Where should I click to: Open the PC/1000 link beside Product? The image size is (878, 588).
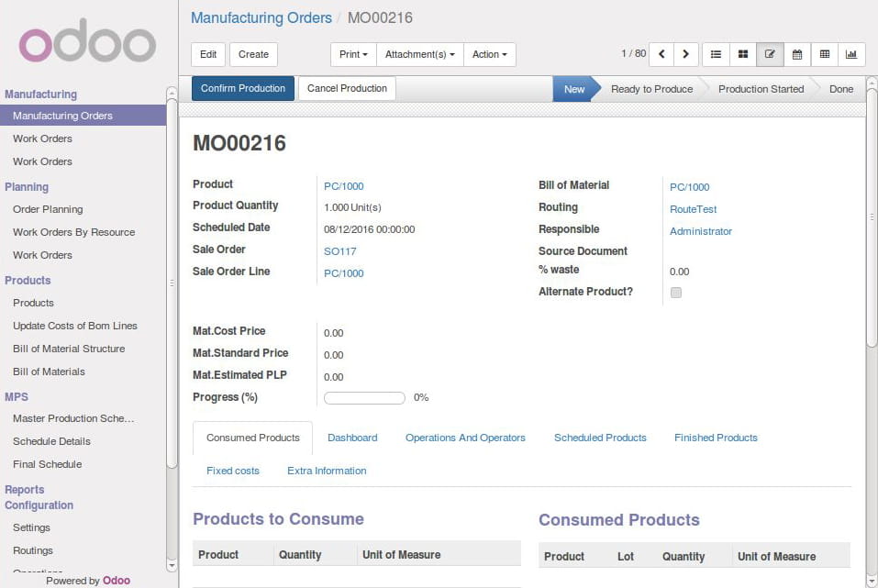tap(344, 186)
